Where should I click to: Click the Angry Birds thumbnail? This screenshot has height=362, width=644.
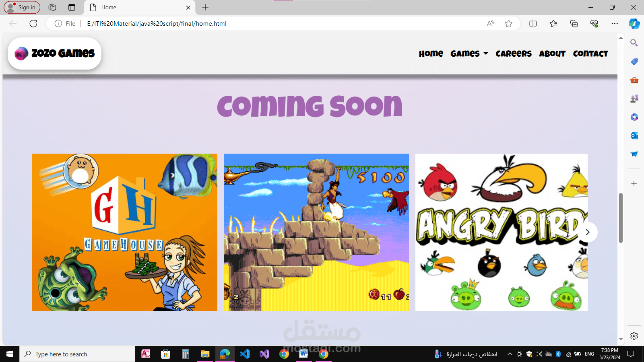click(502, 232)
